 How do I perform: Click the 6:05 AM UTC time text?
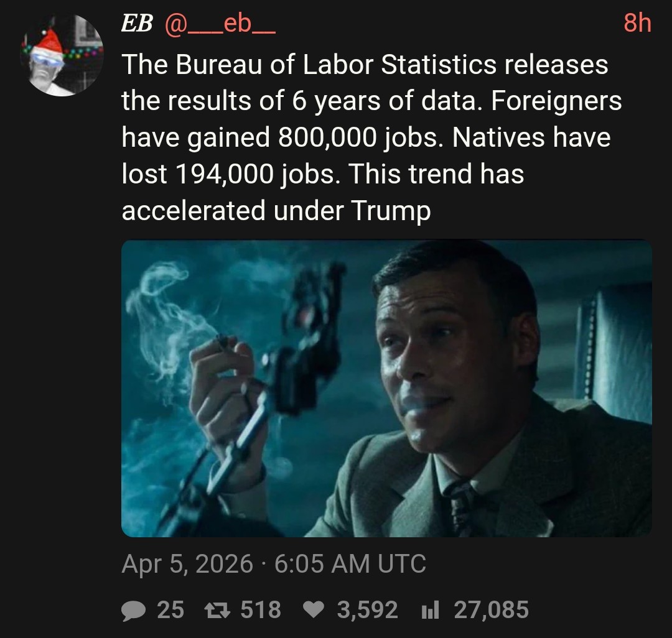350,564
